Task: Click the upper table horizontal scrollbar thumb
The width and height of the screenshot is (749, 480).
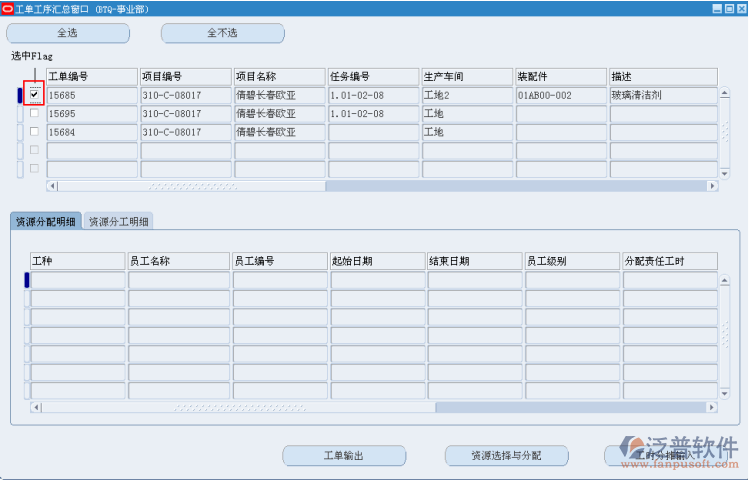Action: pyautogui.click(x=190, y=186)
